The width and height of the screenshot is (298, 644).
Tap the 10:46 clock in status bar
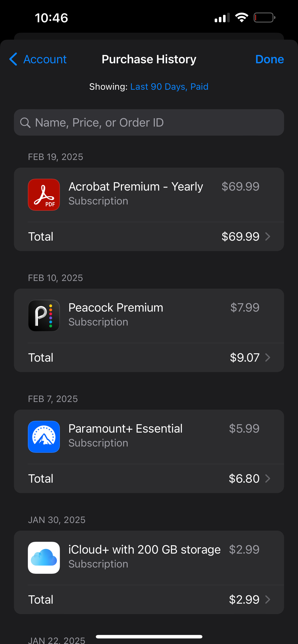pyautogui.click(x=51, y=17)
